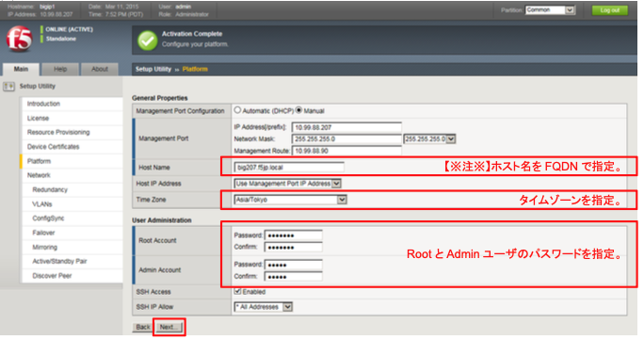The image size is (644, 340).
Task: Click the IP Address[/prefix] input field
Action: (x=346, y=127)
